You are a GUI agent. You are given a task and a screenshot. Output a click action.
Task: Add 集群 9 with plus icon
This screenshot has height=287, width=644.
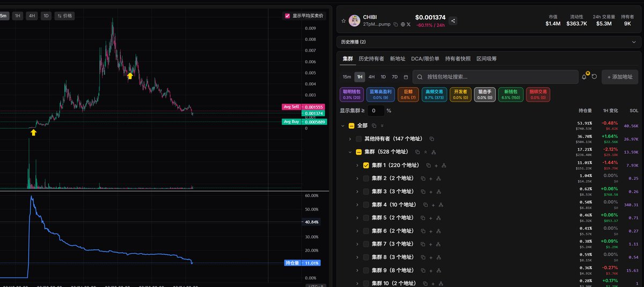tap(431, 270)
